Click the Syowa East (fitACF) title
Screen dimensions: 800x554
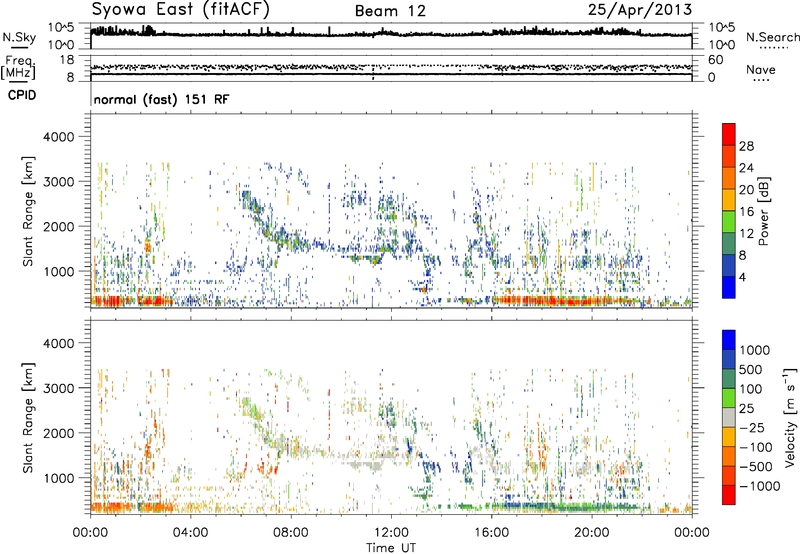181,10
